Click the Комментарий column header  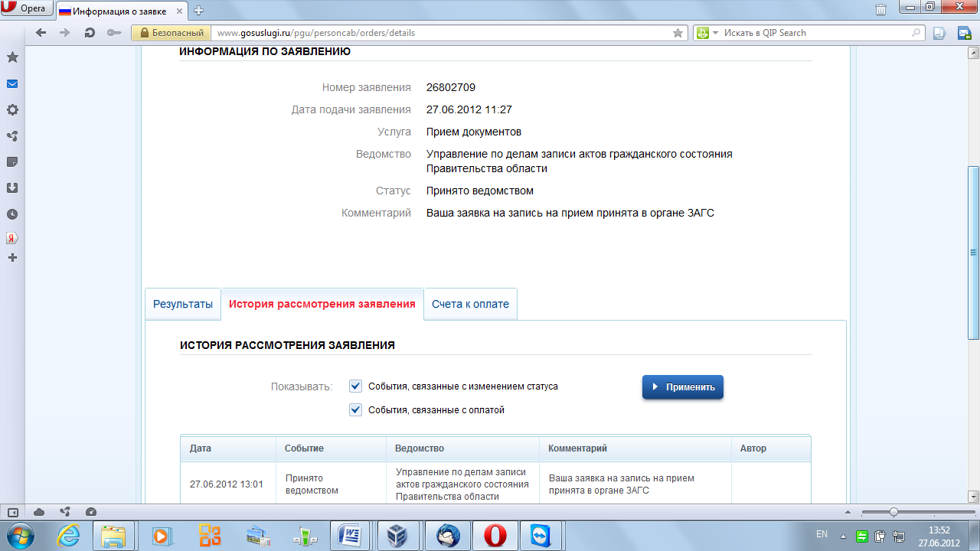click(635, 448)
